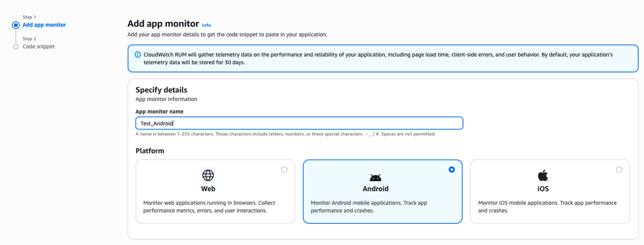Select the iOS platform radio button
Viewport: 644px width, 245px height.
620,169
